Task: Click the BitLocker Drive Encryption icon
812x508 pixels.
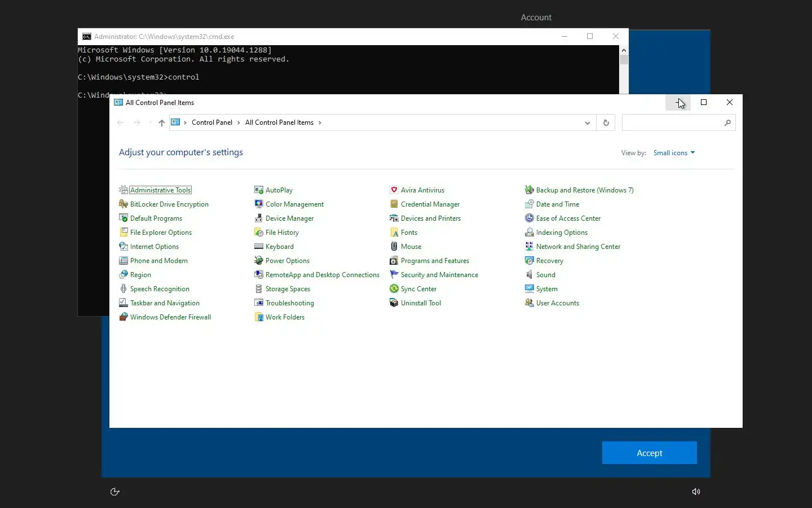Action: point(123,204)
